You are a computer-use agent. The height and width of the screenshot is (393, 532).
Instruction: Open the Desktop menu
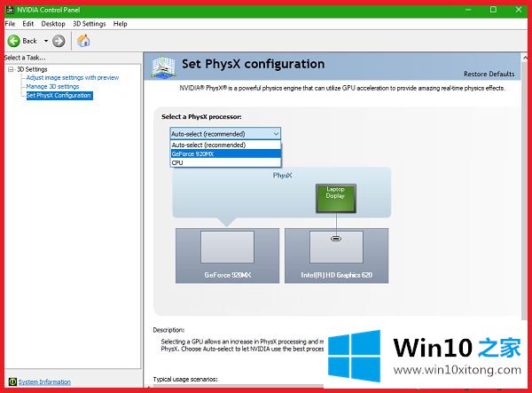click(x=53, y=24)
